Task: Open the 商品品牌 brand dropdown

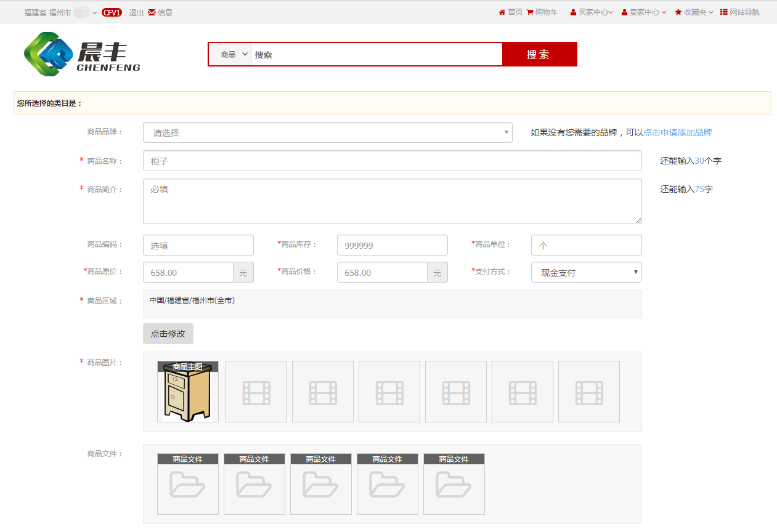Action: (x=327, y=132)
